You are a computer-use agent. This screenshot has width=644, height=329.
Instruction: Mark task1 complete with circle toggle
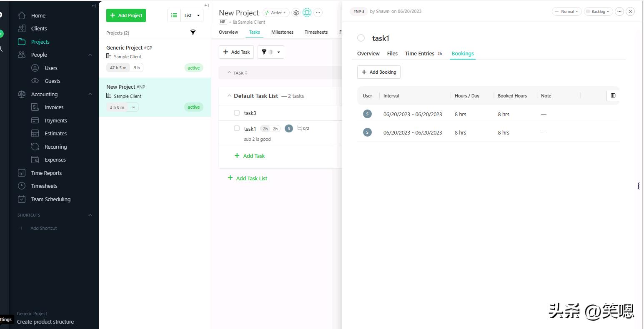pos(361,38)
